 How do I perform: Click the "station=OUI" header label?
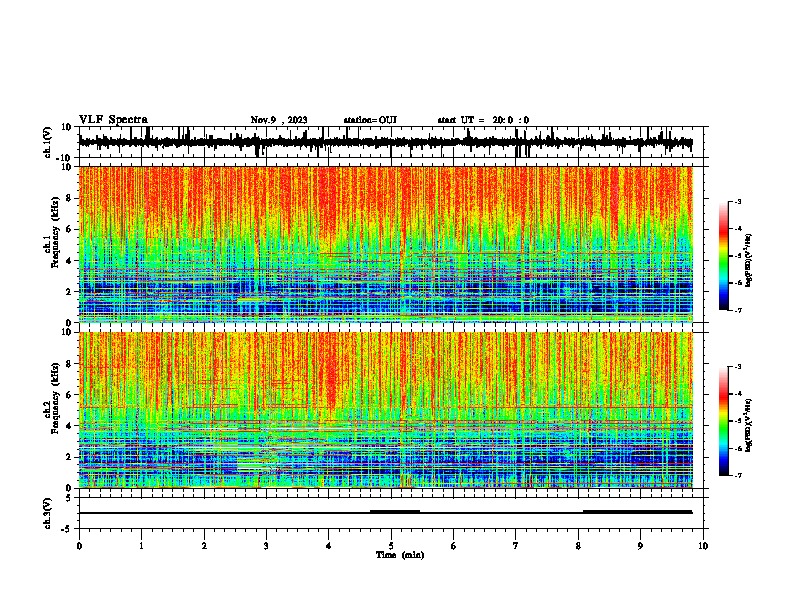[370, 120]
